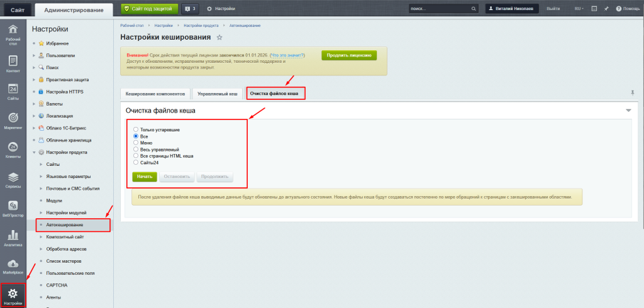Click the Выйти logout link
The image size is (644, 308).
tap(553, 9)
